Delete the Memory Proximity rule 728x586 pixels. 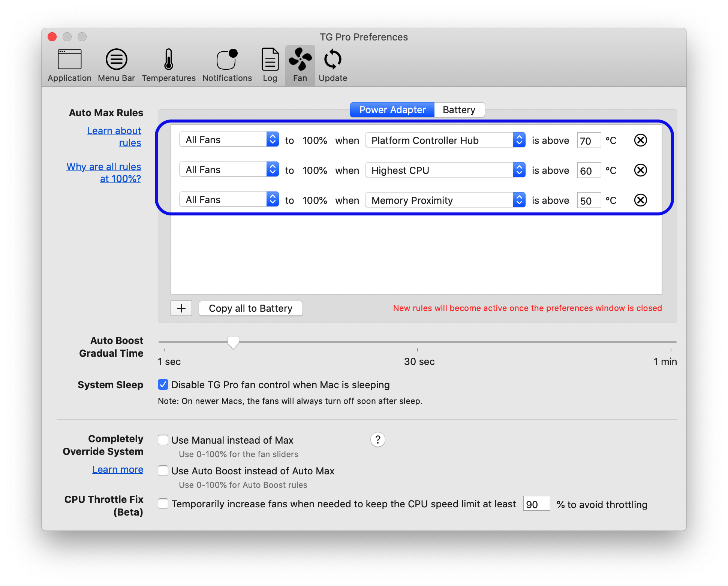(x=640, y=200)
